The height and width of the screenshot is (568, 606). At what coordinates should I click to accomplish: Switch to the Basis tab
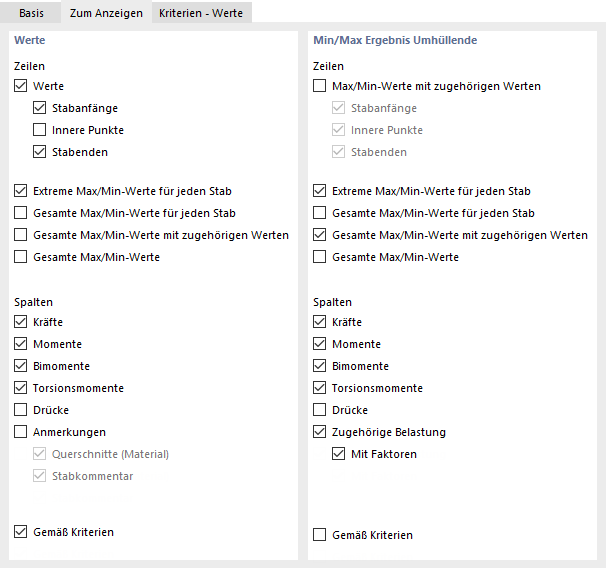click(31, 12)
